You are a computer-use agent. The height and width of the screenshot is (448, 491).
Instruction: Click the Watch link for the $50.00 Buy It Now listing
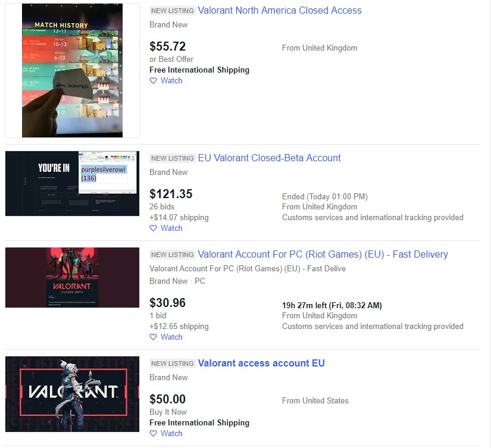pyautogui.click(x=171, y=434)
